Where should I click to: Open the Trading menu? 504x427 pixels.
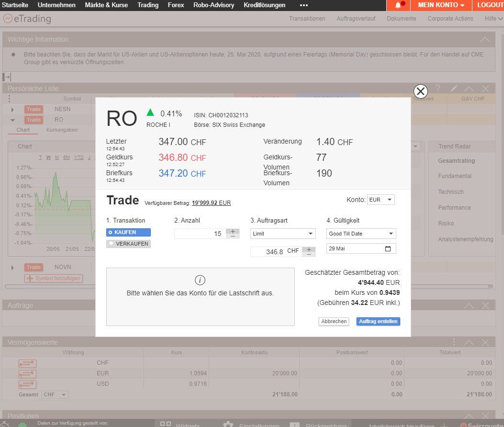[x=148, y=5]
